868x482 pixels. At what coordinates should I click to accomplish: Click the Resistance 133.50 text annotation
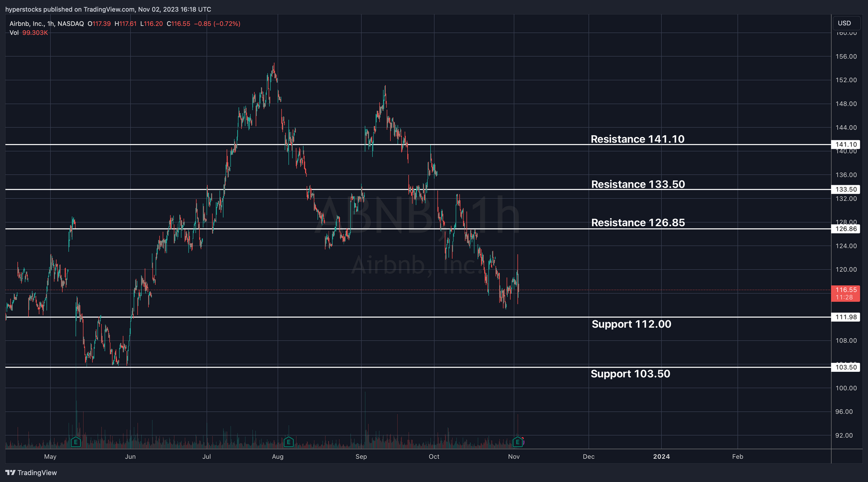click(x=637, y=184)
